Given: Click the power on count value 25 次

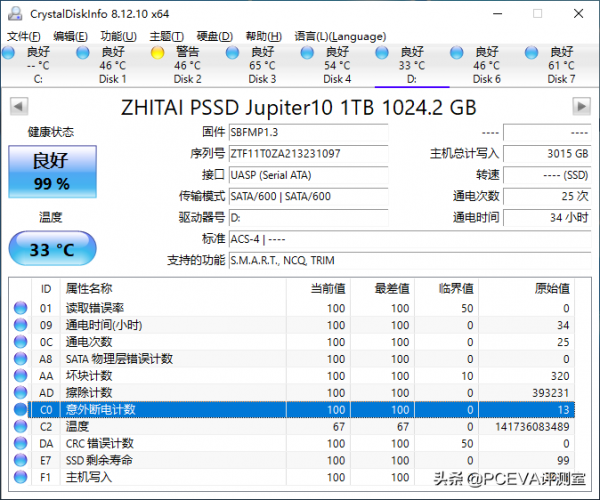Looking at the screenshot, I should tap(547, 197).
